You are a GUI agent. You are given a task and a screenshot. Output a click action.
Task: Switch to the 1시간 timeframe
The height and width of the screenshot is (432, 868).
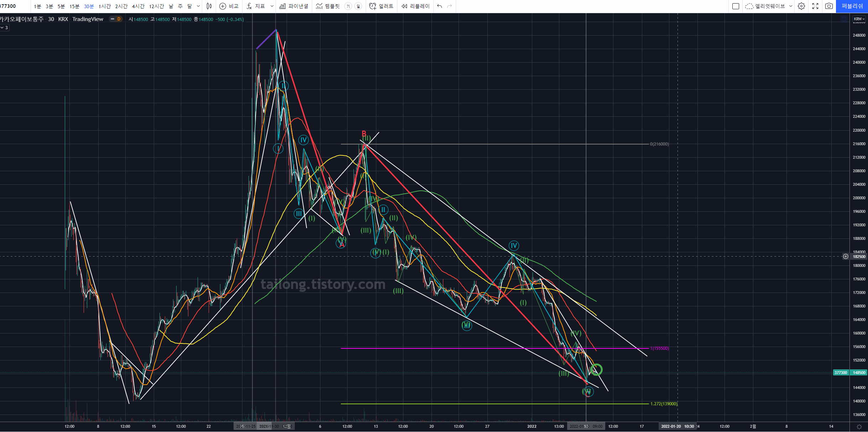[105, 6]
